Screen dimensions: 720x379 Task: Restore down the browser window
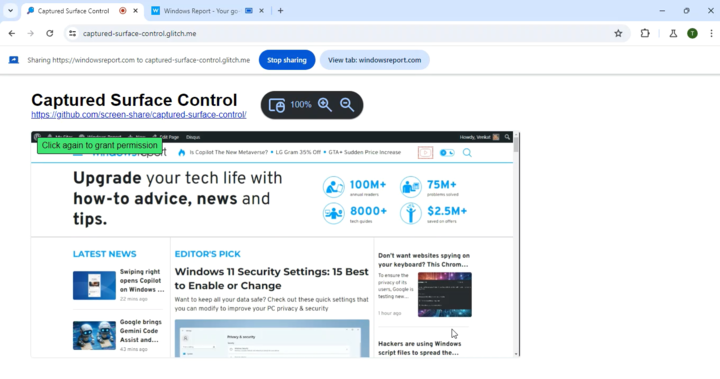coord(686,11)
